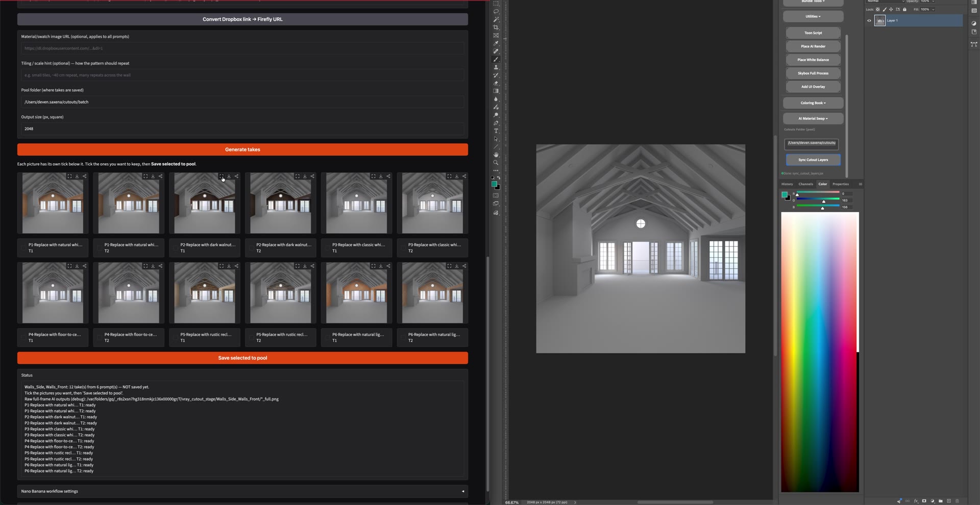Tick the P3 classic whi… T2 checkbox
Image resolution: width=980 pixels, height=505 pixels.
click(x=403, y=248)
